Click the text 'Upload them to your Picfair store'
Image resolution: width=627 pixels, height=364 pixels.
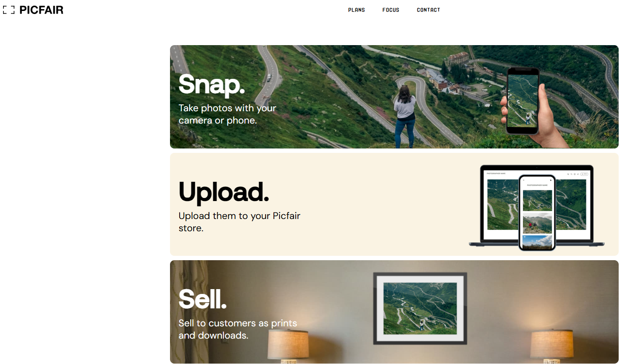coord(239,222)
